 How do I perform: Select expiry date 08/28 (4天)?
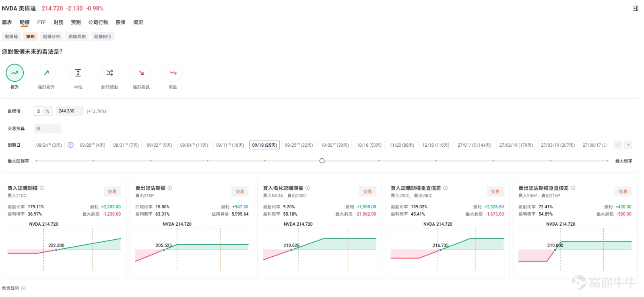(92, 145)
